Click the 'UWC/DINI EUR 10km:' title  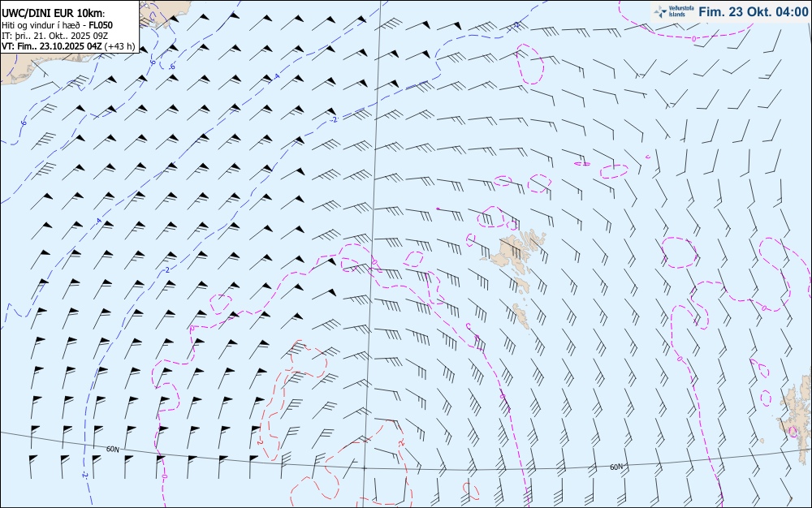[x=54, y=14]
